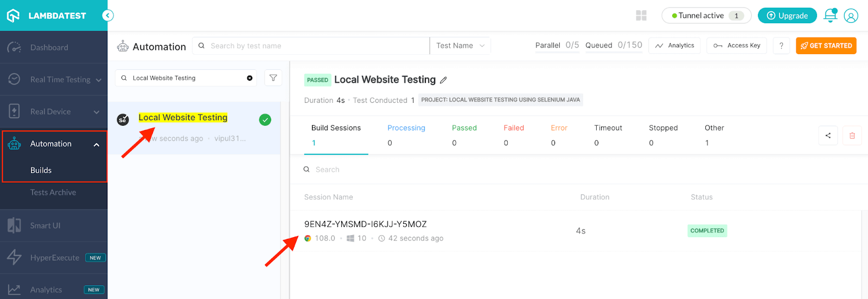Click the Chrome browser icon in session row
Viewport: 868px width, 299px height.
tap(308, 238)
